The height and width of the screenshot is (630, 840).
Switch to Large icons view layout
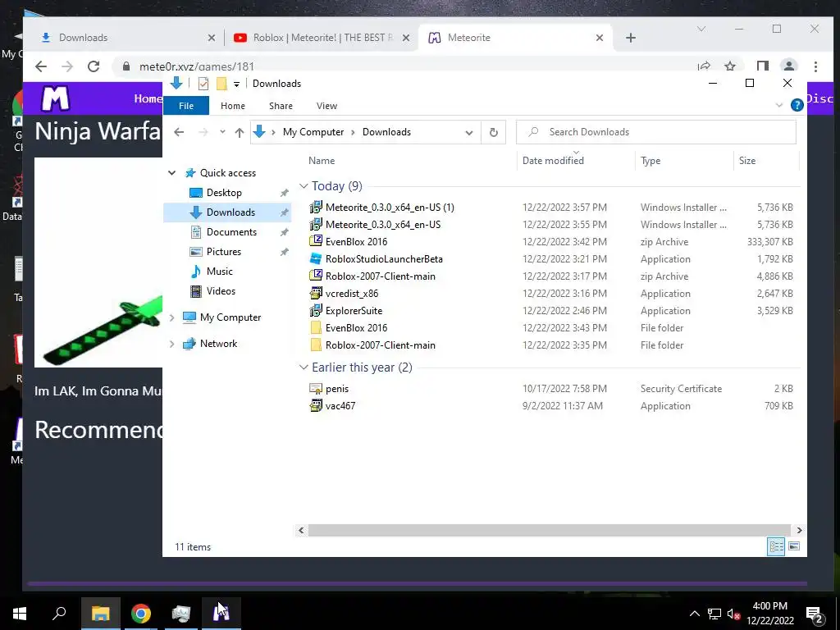pyautogui.click(x=794, y=546)
